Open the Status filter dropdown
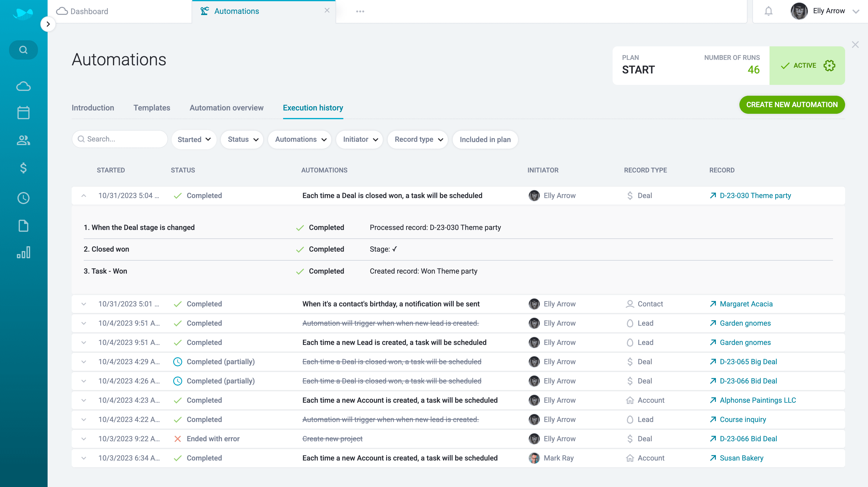This screenshot has height=487, width=868. (x=242, y=139)
